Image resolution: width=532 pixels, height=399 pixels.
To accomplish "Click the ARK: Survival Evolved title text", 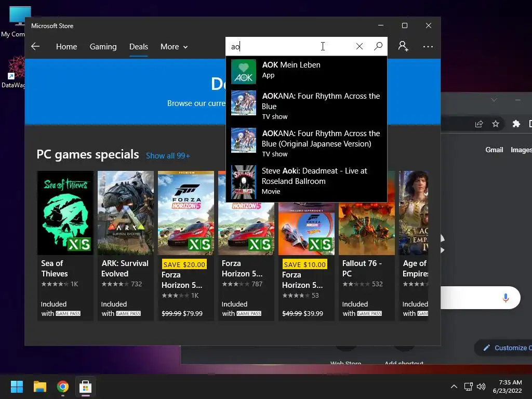I will (x=125, y=269).
